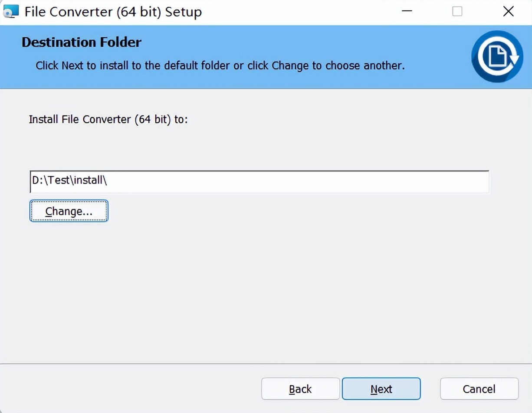Select the D:\Test\install\ path text
Image resolution: width=532 pixels, height=413 pixels.
69,181
